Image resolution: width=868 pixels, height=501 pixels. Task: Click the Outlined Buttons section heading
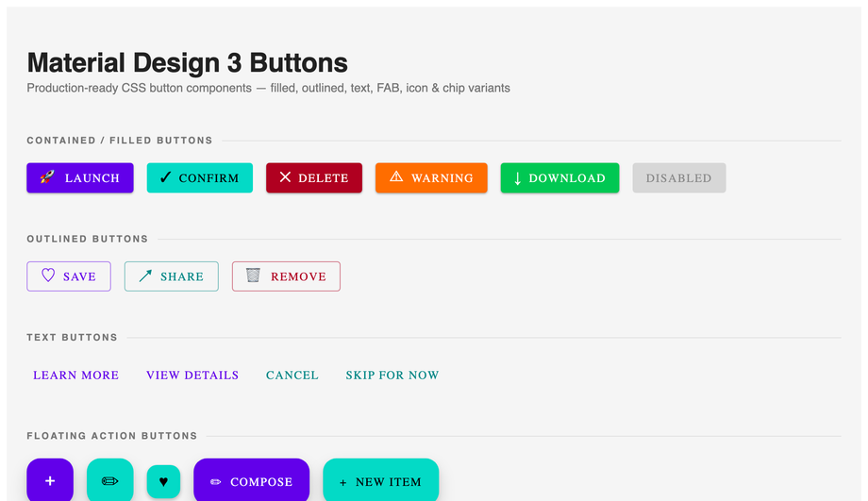point(88,239)
